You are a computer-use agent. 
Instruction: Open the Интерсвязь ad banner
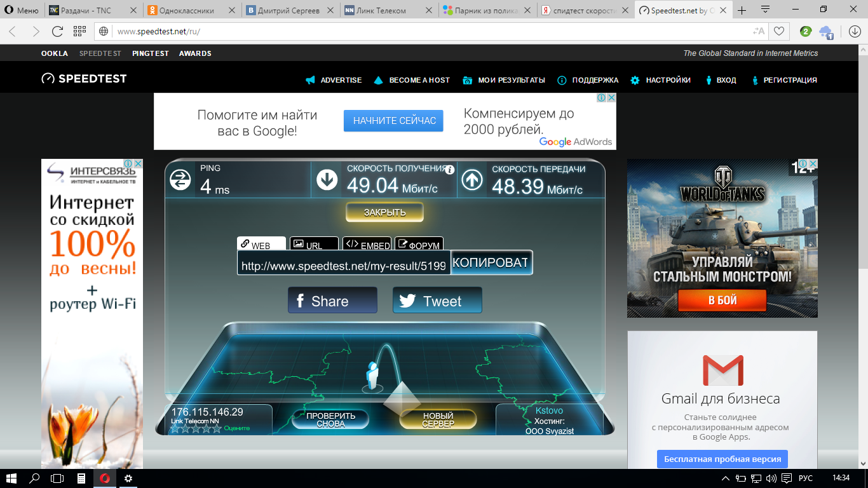92,314
